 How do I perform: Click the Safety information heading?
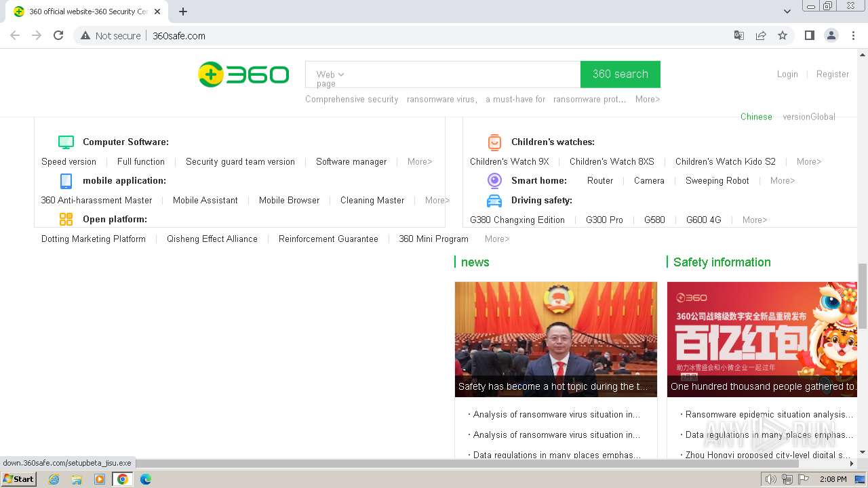tap(722, 262)
